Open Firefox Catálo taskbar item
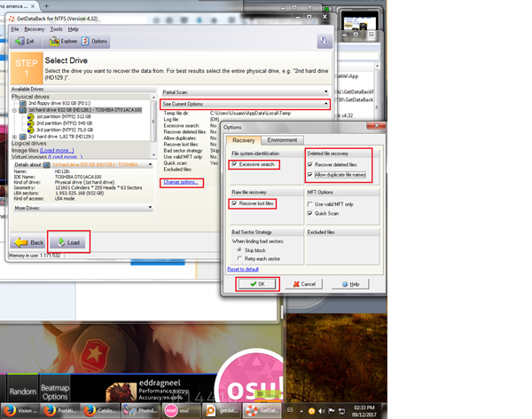This screenshot has height=419, width=532. click(99, 410)
